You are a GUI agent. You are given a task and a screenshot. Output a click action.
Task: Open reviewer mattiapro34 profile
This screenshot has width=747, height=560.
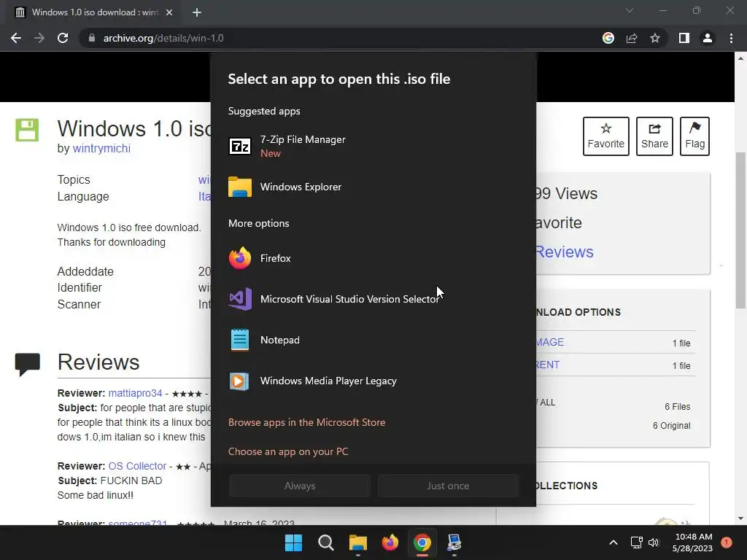135,393
